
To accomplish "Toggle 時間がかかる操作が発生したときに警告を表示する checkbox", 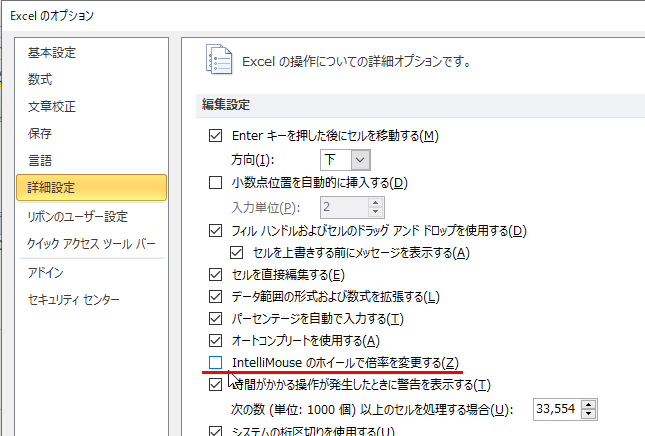I will click(x=216, y=385).
